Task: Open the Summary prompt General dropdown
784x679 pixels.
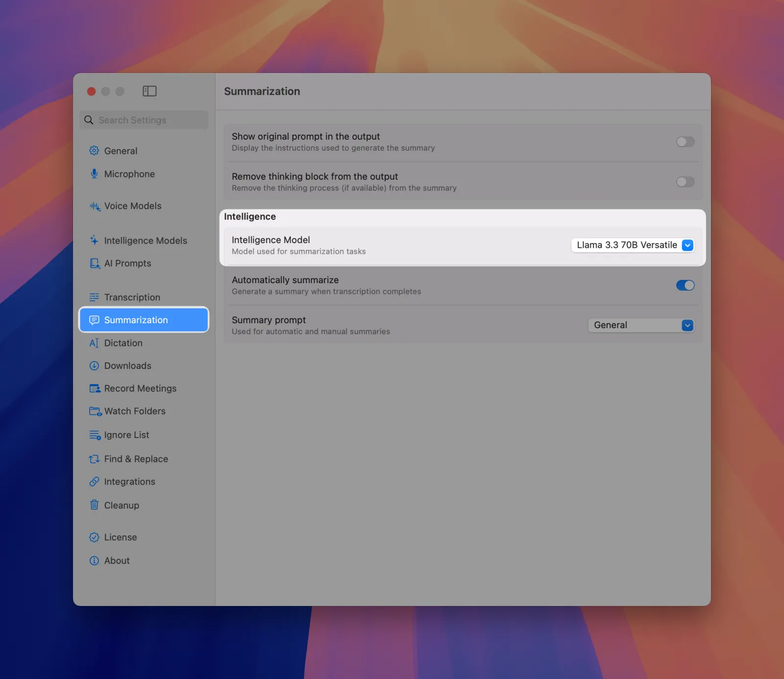Action: (641, 325)
